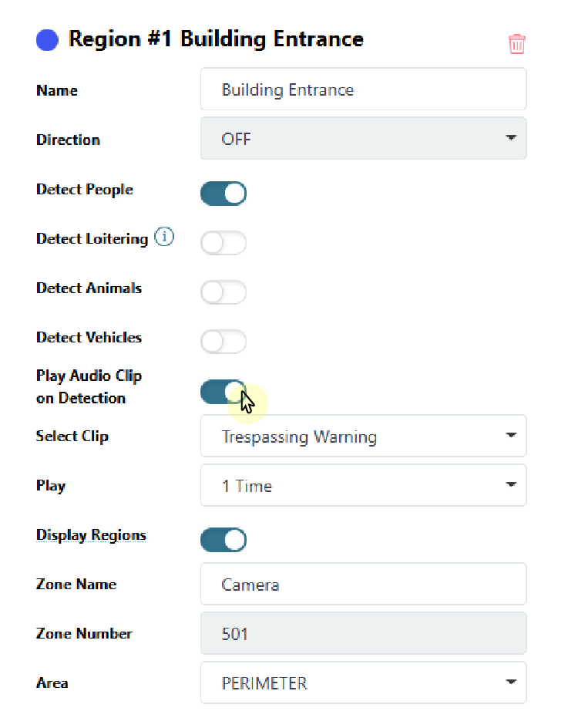
Task: Turn on the Detect Vehicles switch
Action: point(224,341)
